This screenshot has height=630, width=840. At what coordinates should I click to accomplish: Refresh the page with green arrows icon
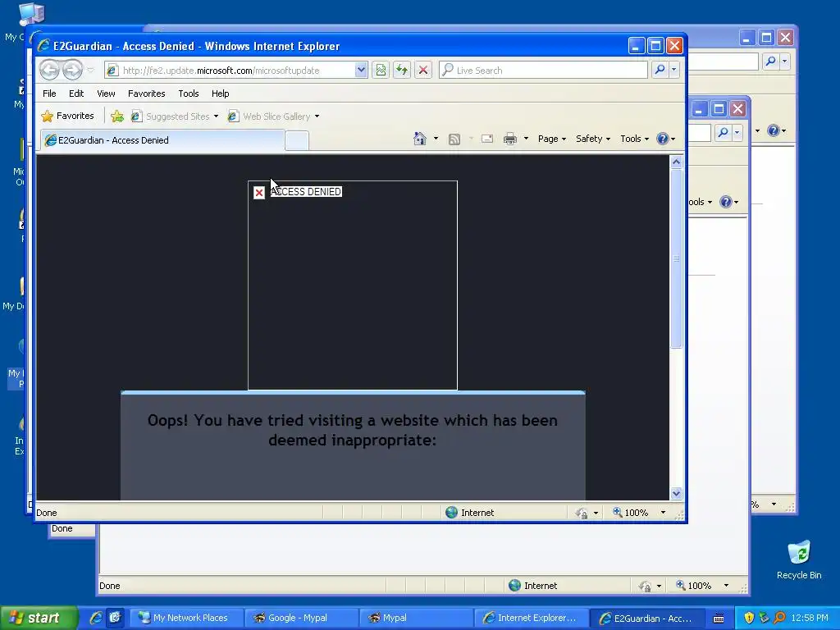pos(402,71)
